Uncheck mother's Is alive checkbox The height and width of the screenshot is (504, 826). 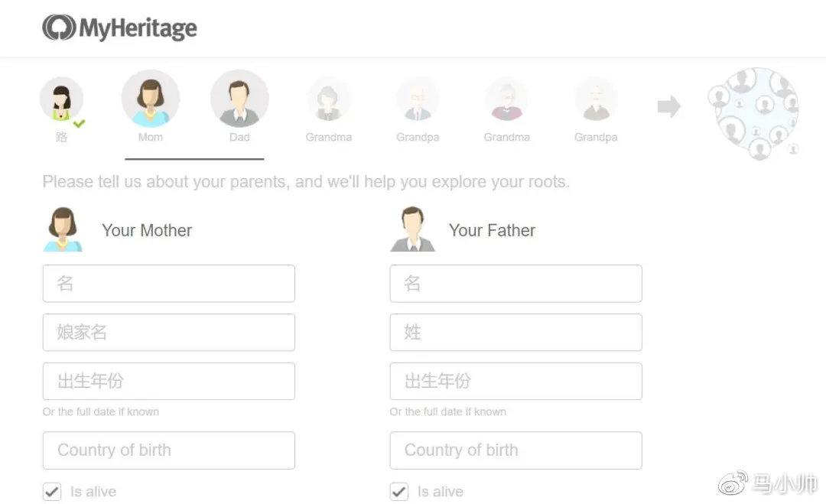[x=52, y=491]
